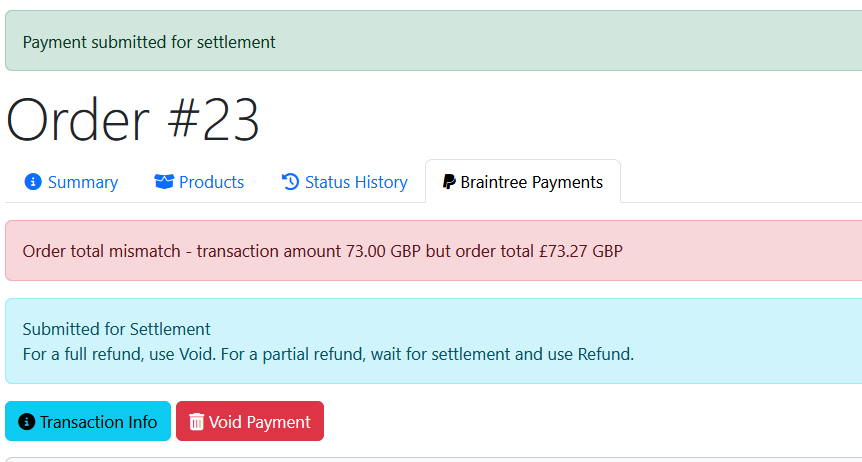Void Payment using the red button

tap(250, 421)
